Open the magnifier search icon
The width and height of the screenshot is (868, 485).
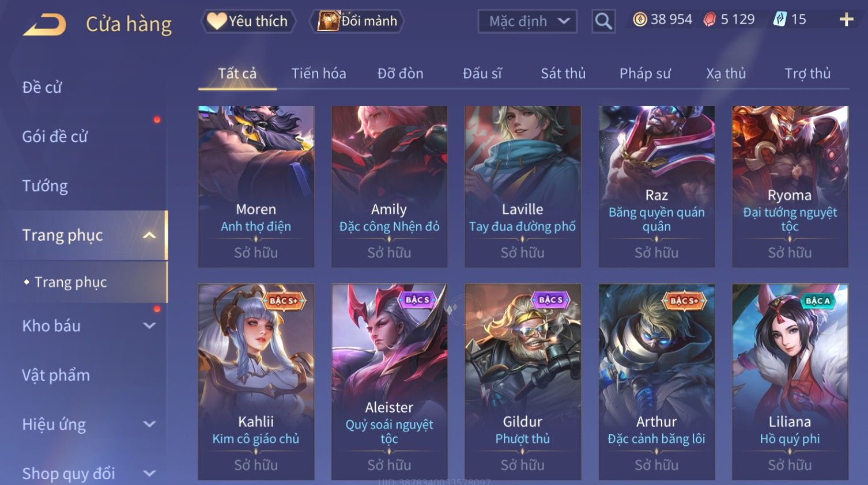coord(603,21)
